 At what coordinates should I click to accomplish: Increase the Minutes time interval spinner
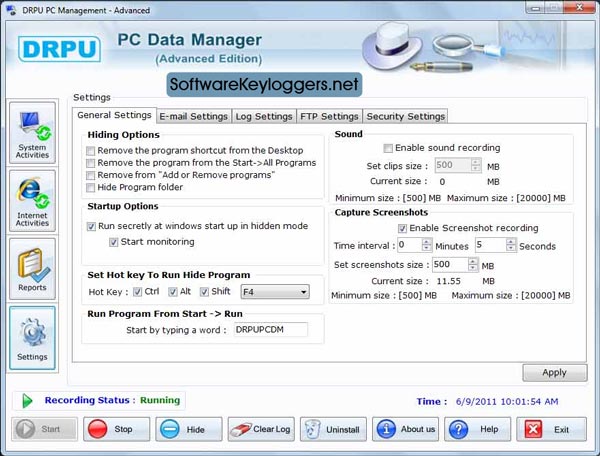[x=427, y=241]
